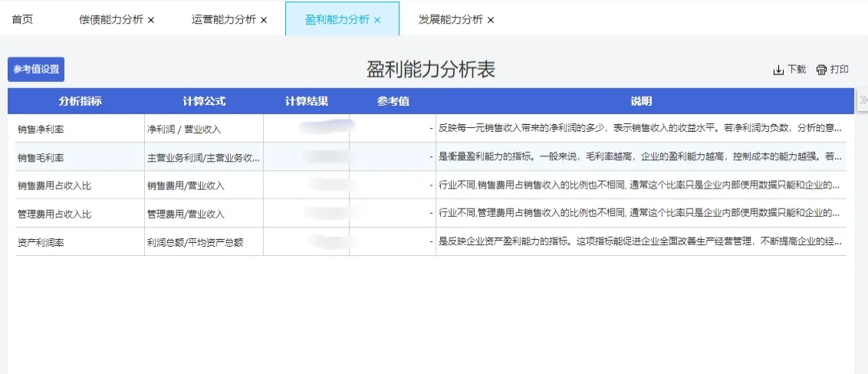Click the 参考值 column header

(x=393, y=101)
